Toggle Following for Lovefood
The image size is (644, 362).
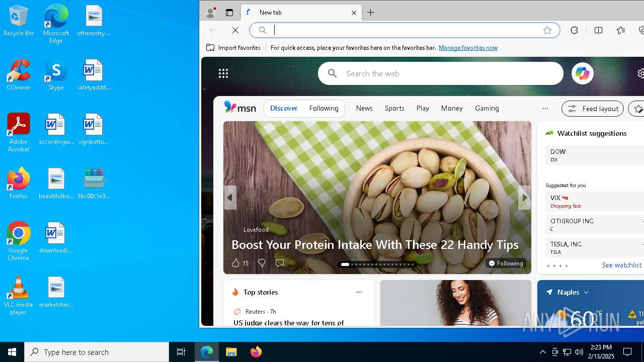[x=506, y=263]
